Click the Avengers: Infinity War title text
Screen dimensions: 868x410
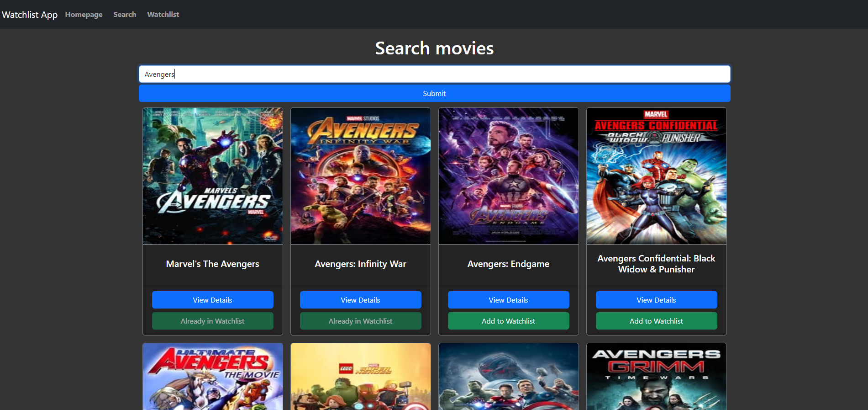click(x=360, y=264)
